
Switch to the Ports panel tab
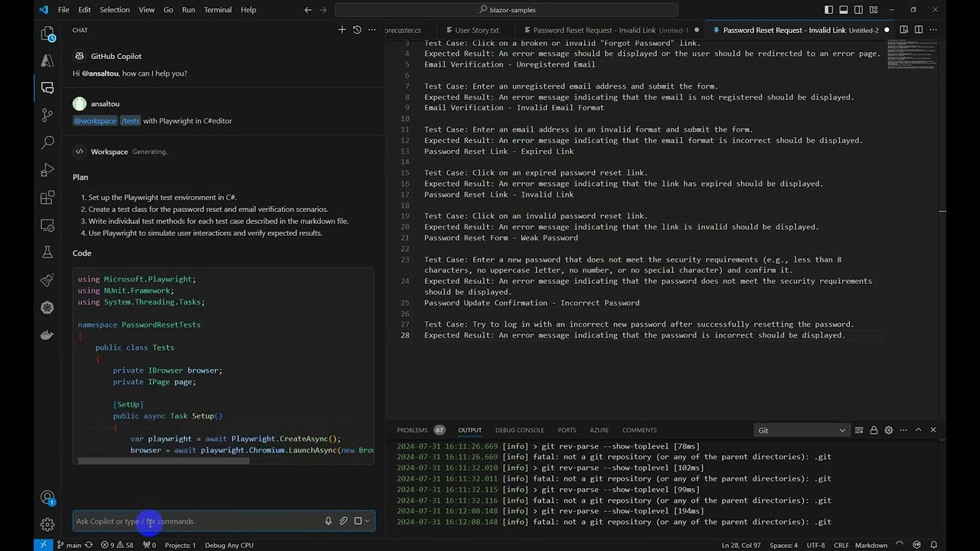(x=567, y=430)
